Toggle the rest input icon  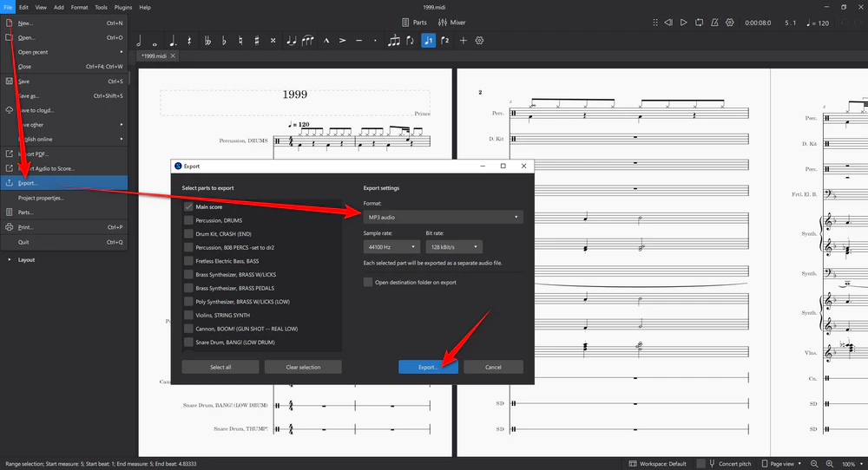pos(188,41)
